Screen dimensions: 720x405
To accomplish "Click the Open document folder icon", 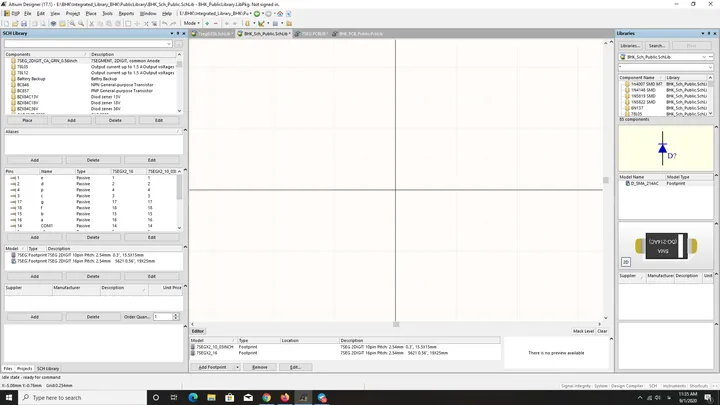I will [15, 23].
